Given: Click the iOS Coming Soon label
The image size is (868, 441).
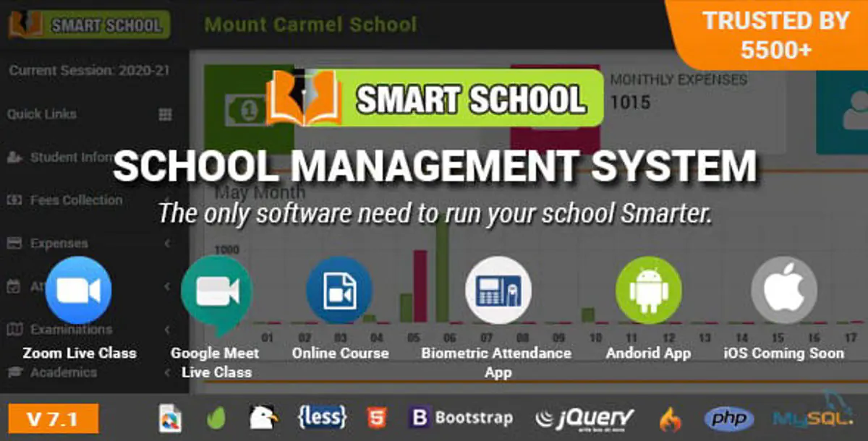Looking at the screenshot, I should click(784, 354).
